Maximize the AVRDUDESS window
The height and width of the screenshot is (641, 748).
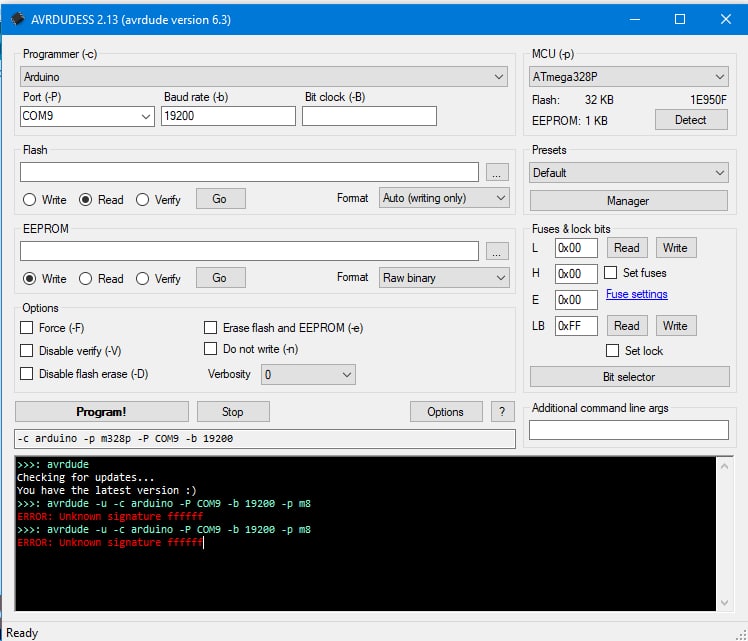click(x=680, y=19)
